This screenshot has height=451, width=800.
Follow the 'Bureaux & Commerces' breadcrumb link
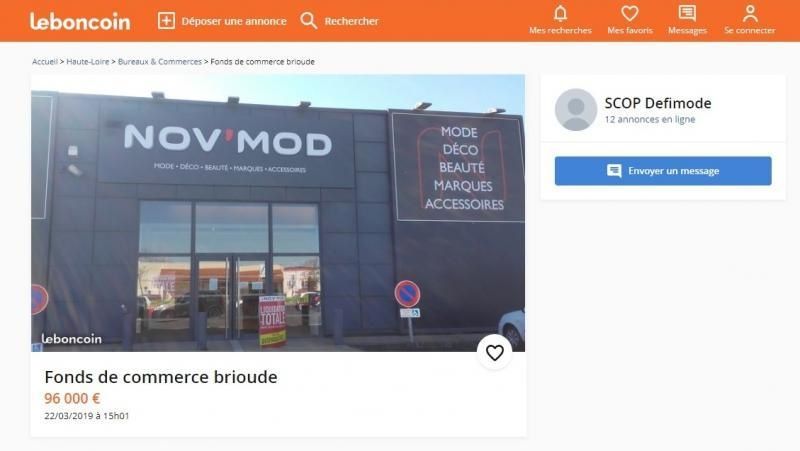160,62
